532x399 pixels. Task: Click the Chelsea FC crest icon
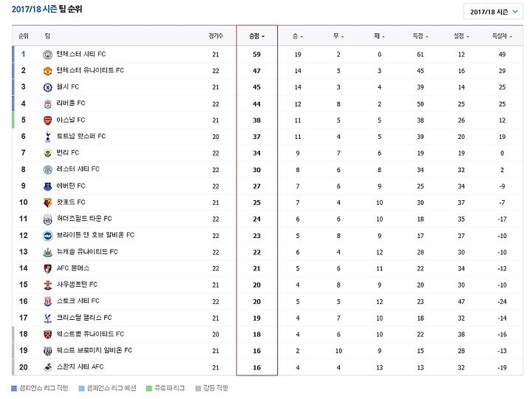tap(48, 87)
